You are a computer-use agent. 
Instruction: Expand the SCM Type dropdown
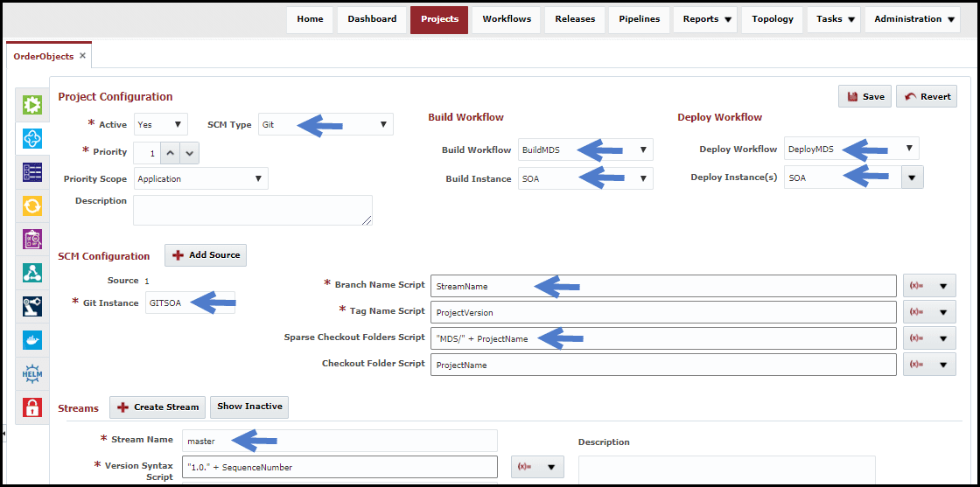[x=325, y=124]
